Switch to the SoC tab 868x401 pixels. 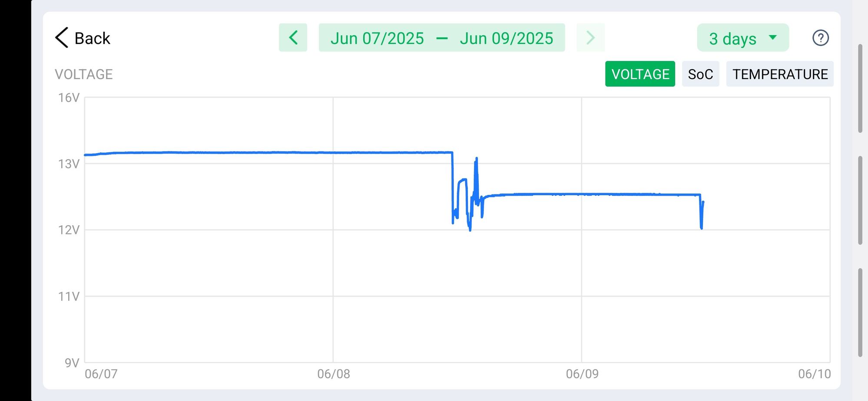tap(700, 74)
